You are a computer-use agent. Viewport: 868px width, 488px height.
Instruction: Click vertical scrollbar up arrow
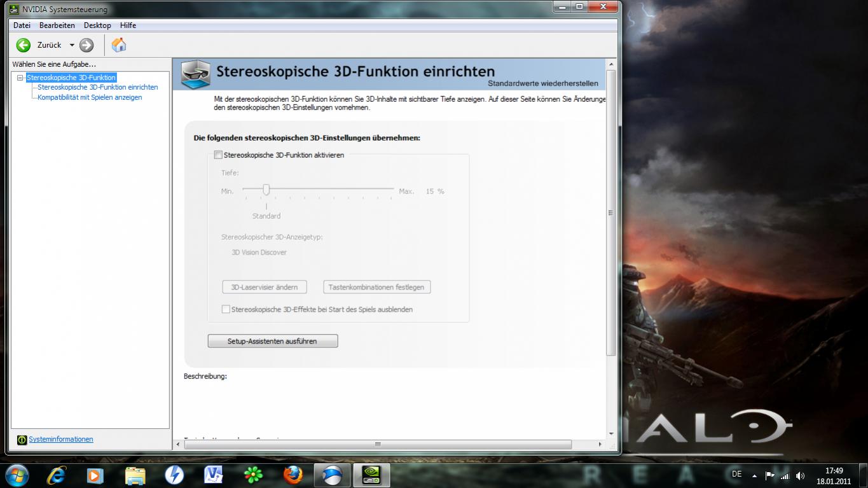(611, 64)
